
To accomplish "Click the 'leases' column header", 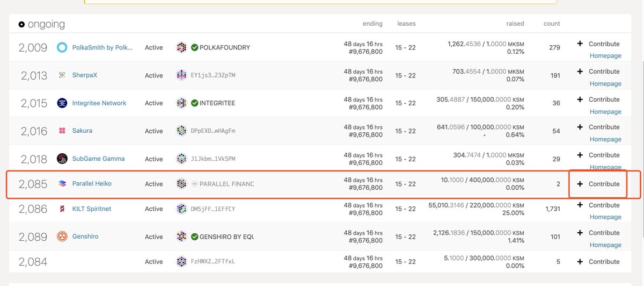I will [406, 24].
